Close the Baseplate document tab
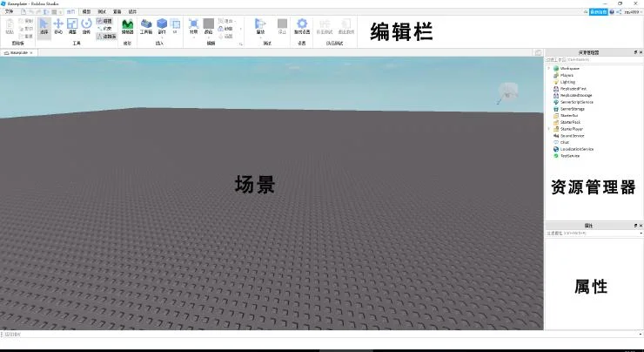The width and height of the screenshot is (644, 352). pos(31,52)
